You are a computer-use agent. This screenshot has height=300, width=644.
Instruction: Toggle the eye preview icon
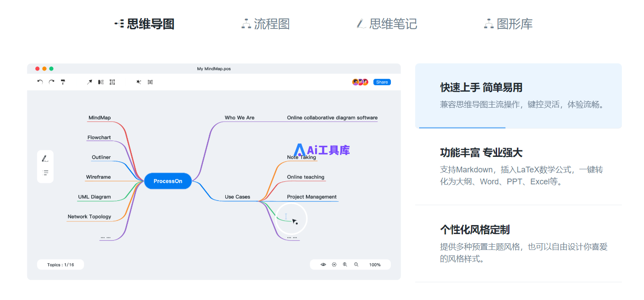click(323, 265)
